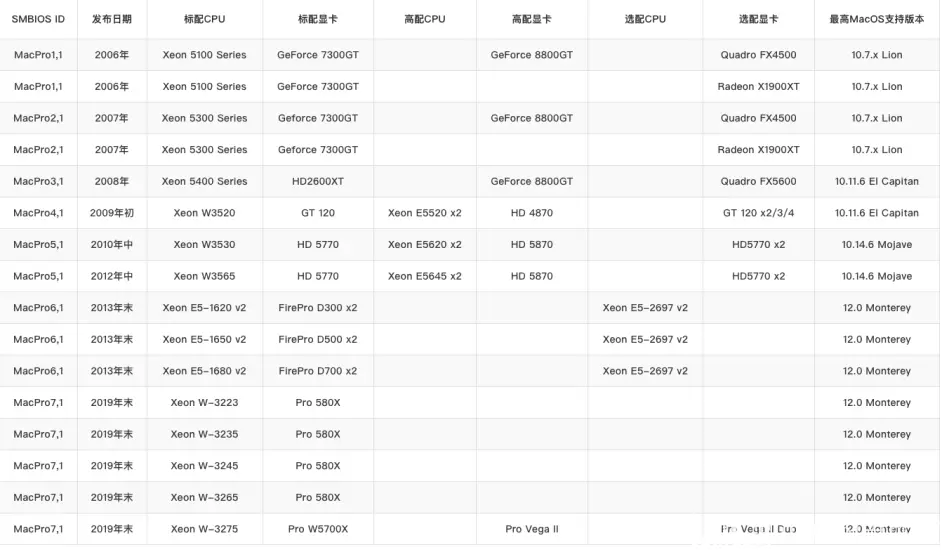Select the MacPro4,1 cell
This screenshot has height=550, width=942.
(x=38, y=213)
